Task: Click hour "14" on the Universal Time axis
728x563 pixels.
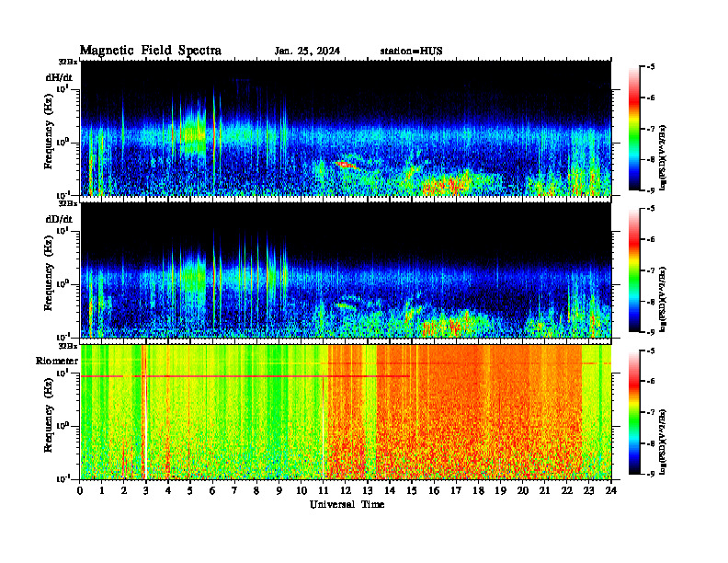Action: (x=390, y=490)
